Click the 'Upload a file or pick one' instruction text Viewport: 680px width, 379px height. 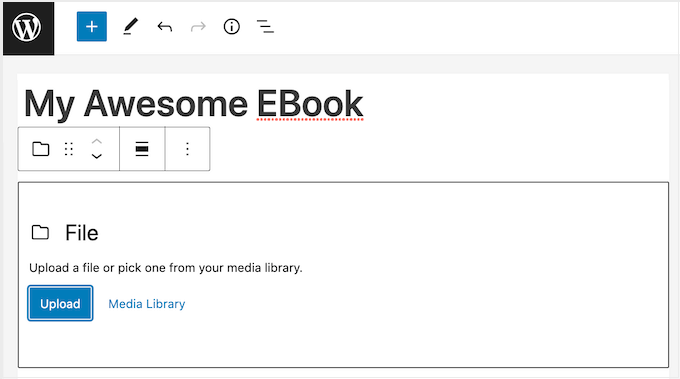[166, 268]
